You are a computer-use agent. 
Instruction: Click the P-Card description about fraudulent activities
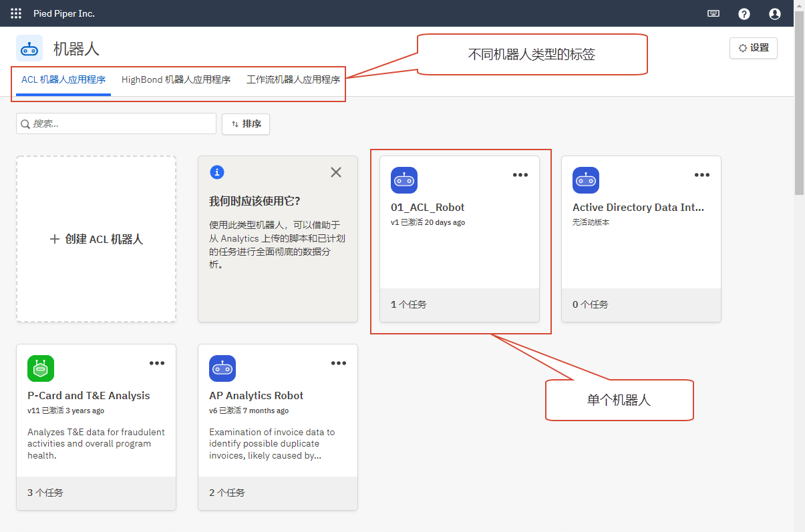click(x=96, y=444)
